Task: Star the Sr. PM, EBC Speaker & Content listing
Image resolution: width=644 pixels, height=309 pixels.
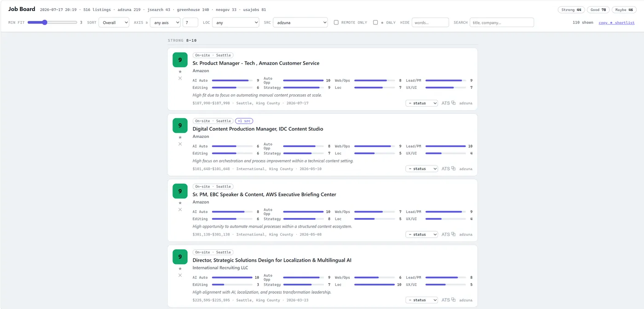Action: click(180, 203)
